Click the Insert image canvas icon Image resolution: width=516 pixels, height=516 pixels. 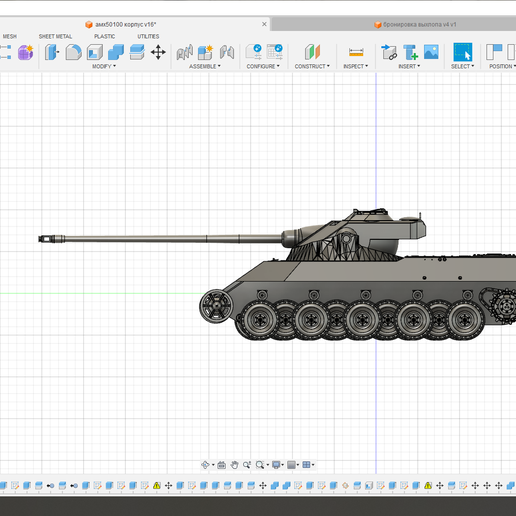(431, 52)
